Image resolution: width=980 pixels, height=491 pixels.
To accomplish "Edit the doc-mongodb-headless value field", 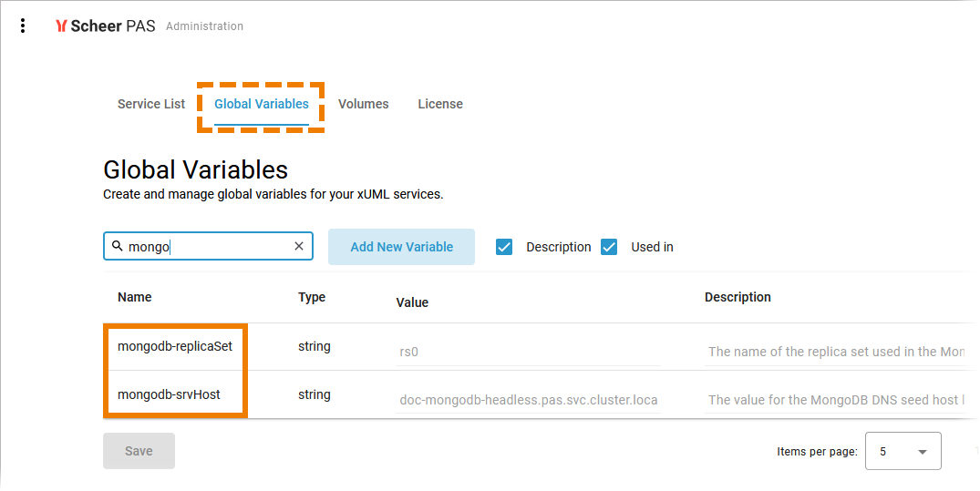I will [x=528, y=400].
